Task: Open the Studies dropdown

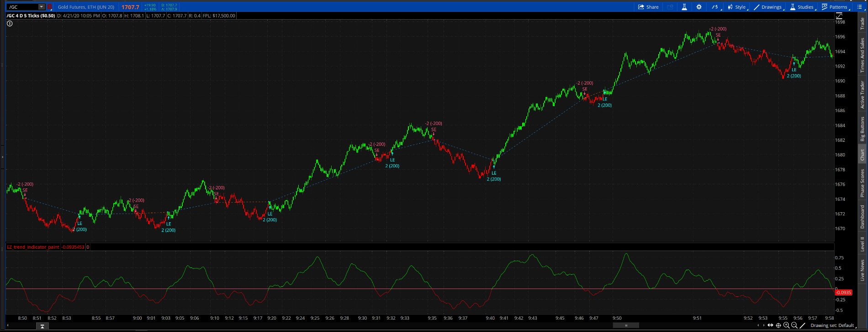Action: click(802, 7)
